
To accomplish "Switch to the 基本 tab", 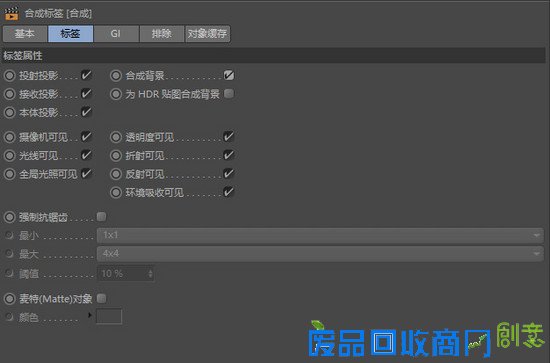I will (x=25, y=34).
